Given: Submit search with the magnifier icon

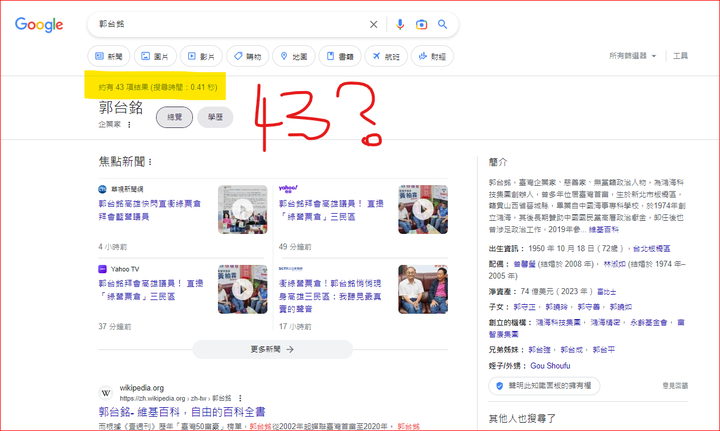Looking at the screenshot, I should pyautogui.click(x=442, y=24).
